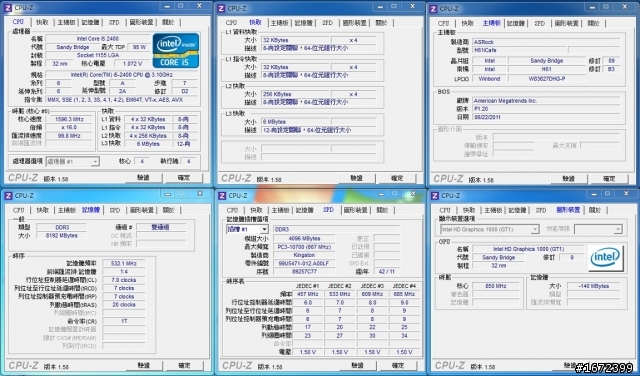The width and height of the screenshot is (640, 376).
Task: Click 確定 button in the SPD window
Action: point(398,365)
